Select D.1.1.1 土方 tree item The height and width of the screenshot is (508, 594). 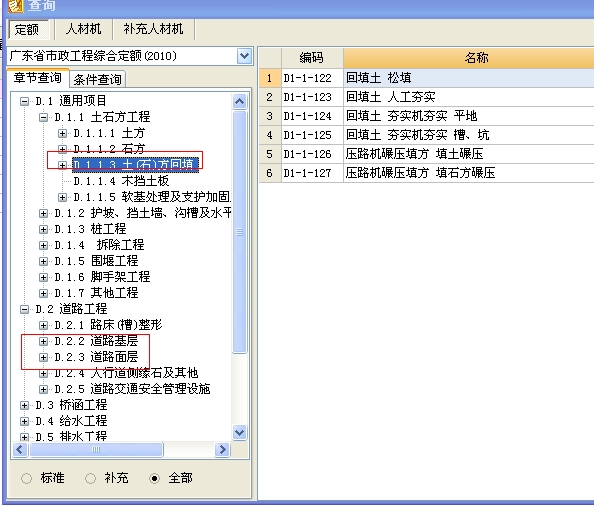[x=109, y=133]
